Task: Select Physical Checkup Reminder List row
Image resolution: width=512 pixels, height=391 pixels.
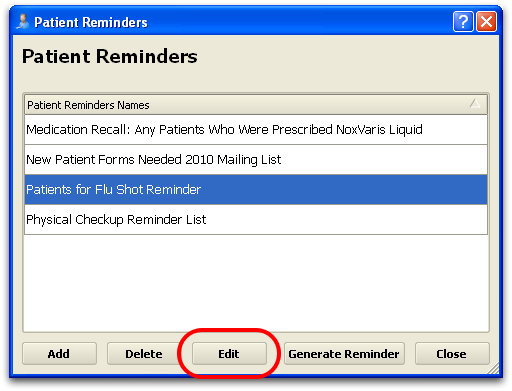Action: (x=256, y=220)
